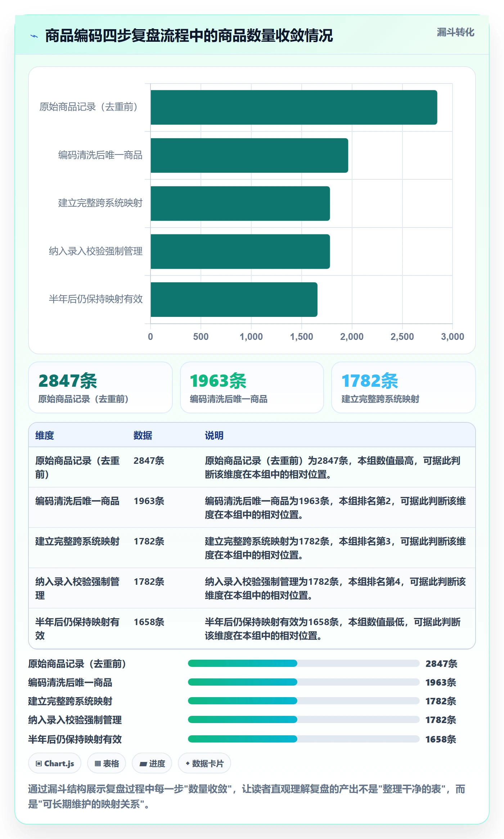Click x-axis tick label 1,000
Image resolution: width=504 pixels, height=839 pixels.
(x=251, y=337)
